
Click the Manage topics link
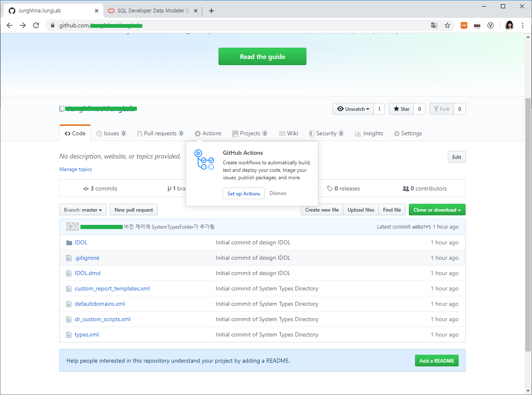pos(75,169)
